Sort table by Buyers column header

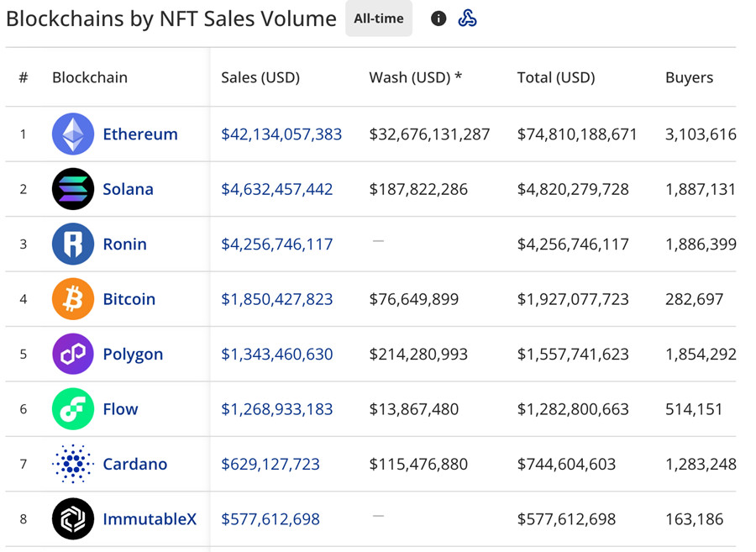click(x=689, y=77)
